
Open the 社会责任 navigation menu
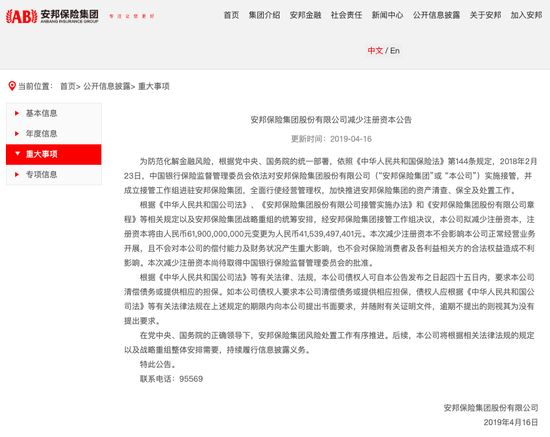pyautogui.click(x=347, y=15)
